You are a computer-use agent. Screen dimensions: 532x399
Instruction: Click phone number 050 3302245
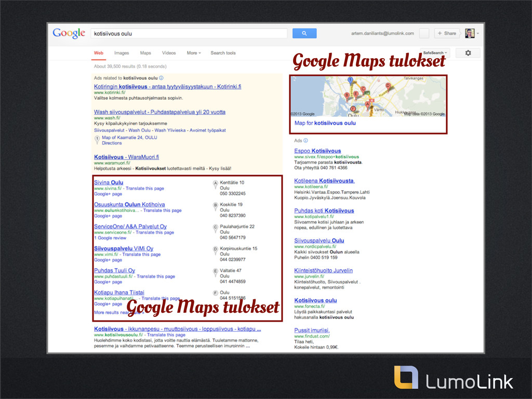pos(232,194)
